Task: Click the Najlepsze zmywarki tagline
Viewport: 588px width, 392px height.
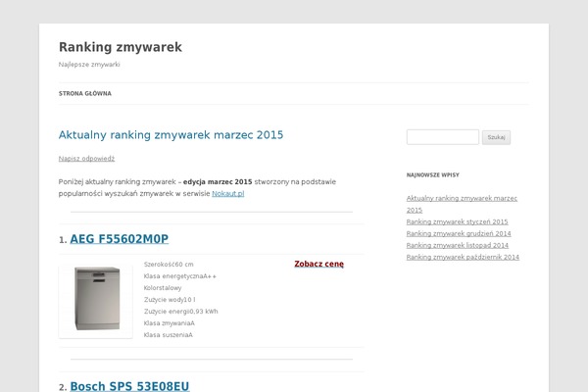Action: (x=89, y=65)
